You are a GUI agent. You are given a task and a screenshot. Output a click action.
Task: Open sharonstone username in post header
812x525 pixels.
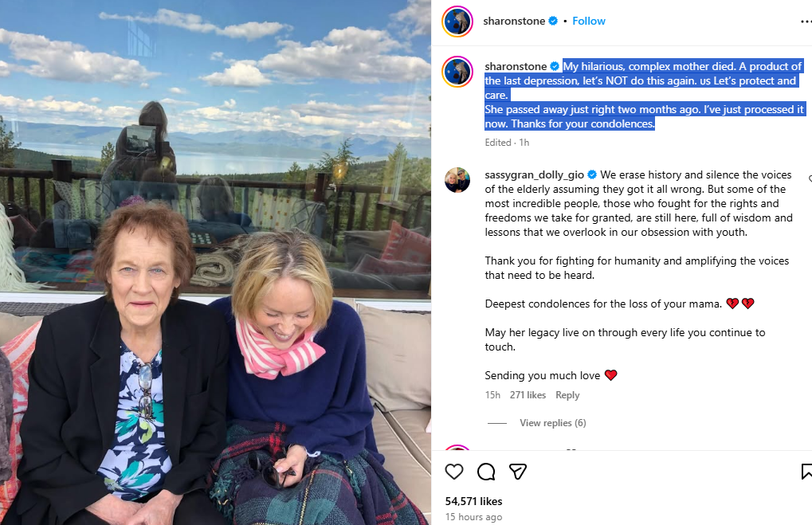(514, 21)
